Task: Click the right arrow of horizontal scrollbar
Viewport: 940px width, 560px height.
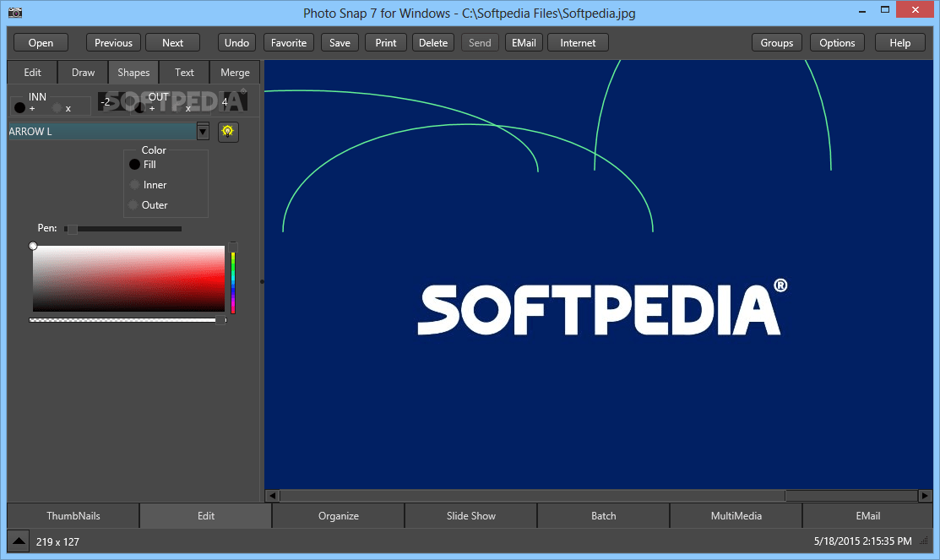Action: pos(926,496)
